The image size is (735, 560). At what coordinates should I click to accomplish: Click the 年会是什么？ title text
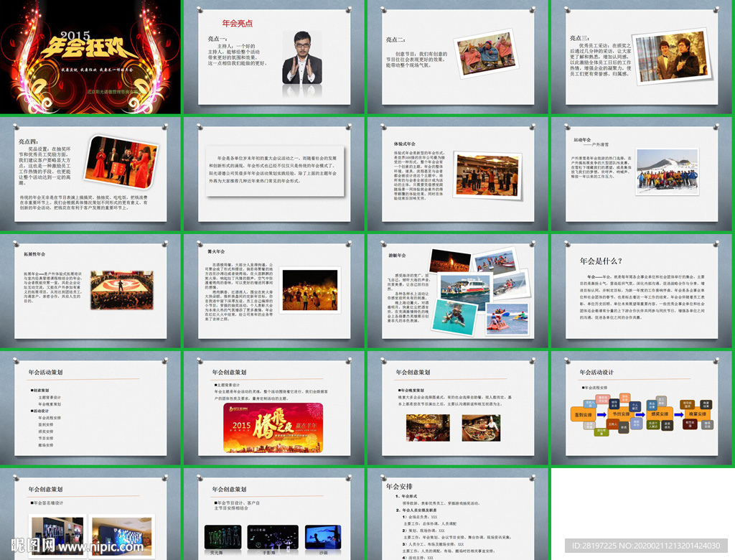click(x=601, y=261)
